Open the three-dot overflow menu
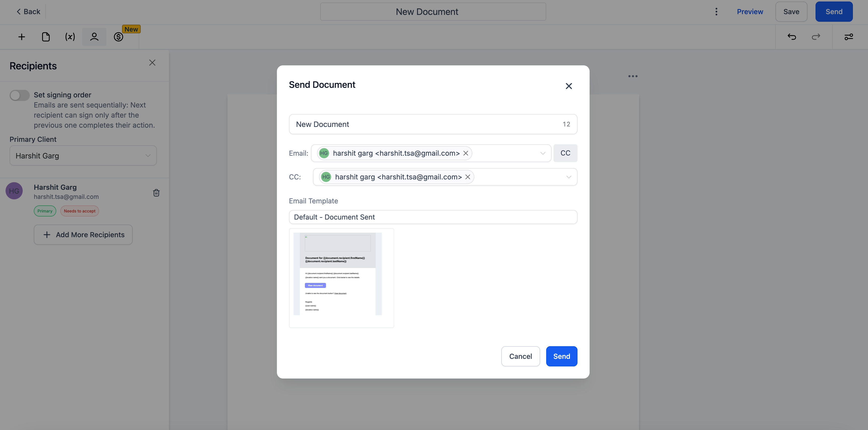The width and height of the screenshot is (868, 430). 716,12
